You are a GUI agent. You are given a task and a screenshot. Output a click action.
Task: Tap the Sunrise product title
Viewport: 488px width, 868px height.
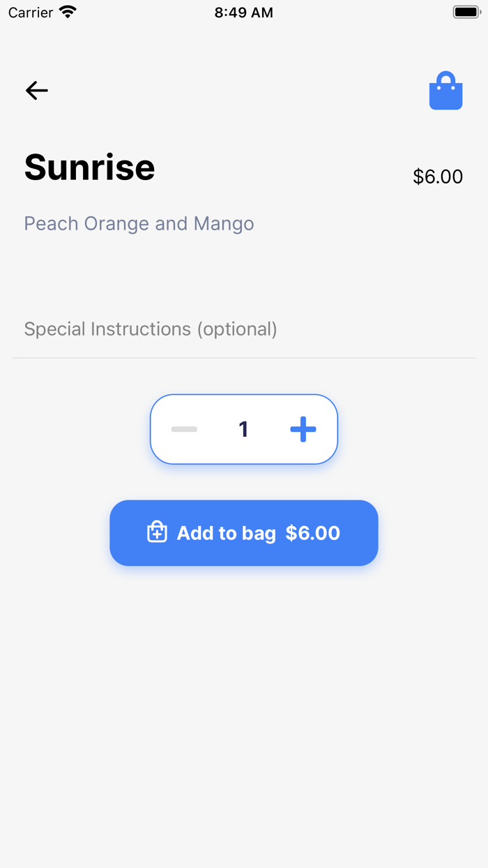pos(90,167)
